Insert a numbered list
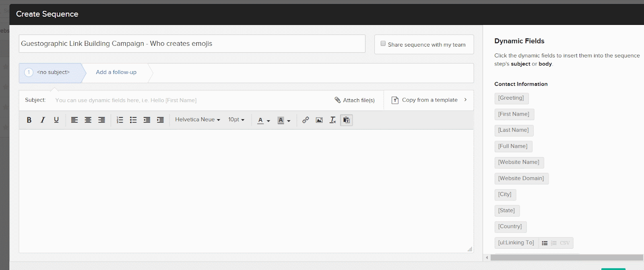The height and width of the screenshot is (270, 644). point(120,120)
